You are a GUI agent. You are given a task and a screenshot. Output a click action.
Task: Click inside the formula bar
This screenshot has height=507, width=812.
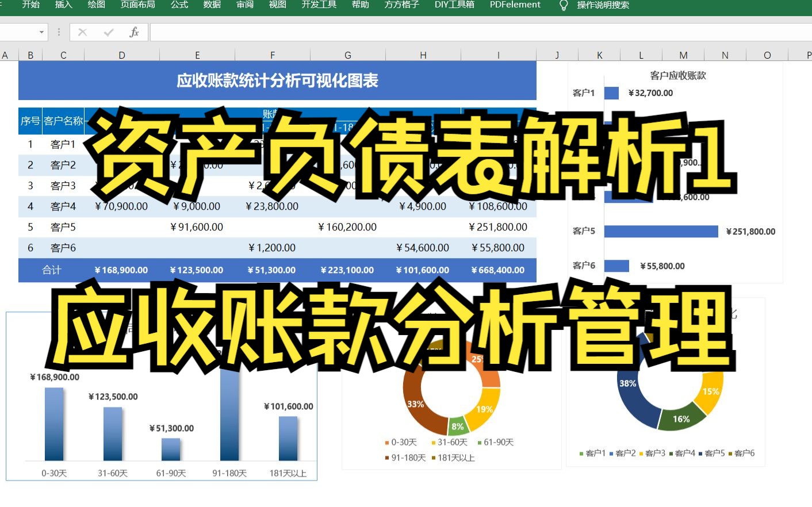[403, 32]
